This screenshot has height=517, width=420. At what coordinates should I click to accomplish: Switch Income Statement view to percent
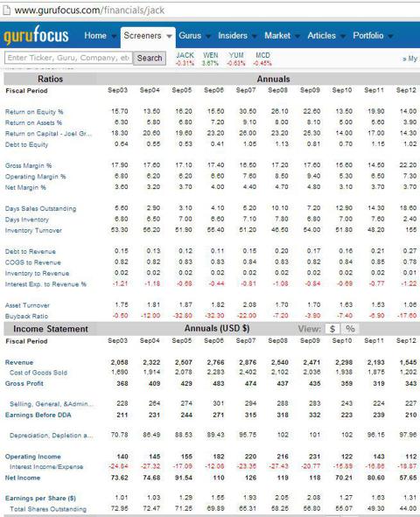[x=350, y=329]
